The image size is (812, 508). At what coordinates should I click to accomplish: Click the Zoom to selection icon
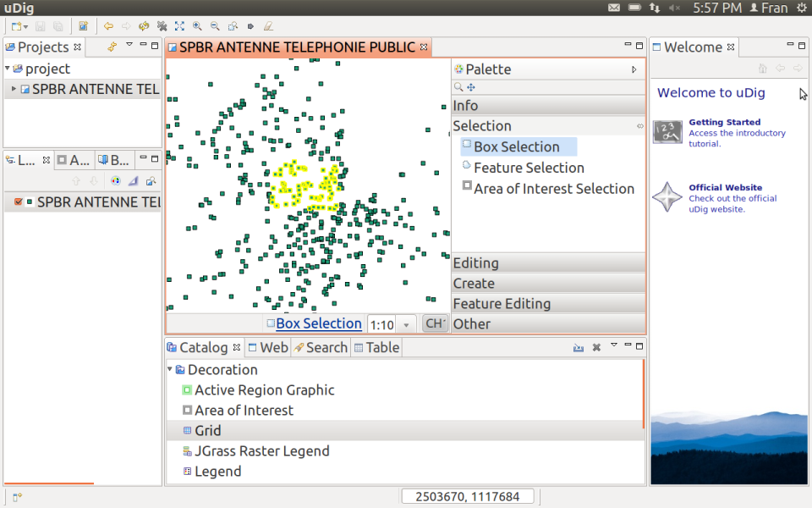pyautogui.click(x=233, y=26)
